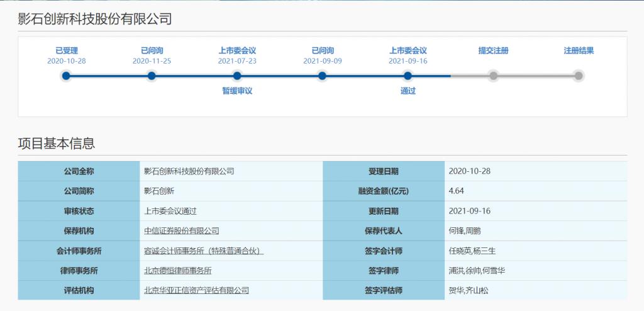The image size is (644, 311).
Task: Click the 融资金额(亿元) header cell
Action: click(384, 191)
